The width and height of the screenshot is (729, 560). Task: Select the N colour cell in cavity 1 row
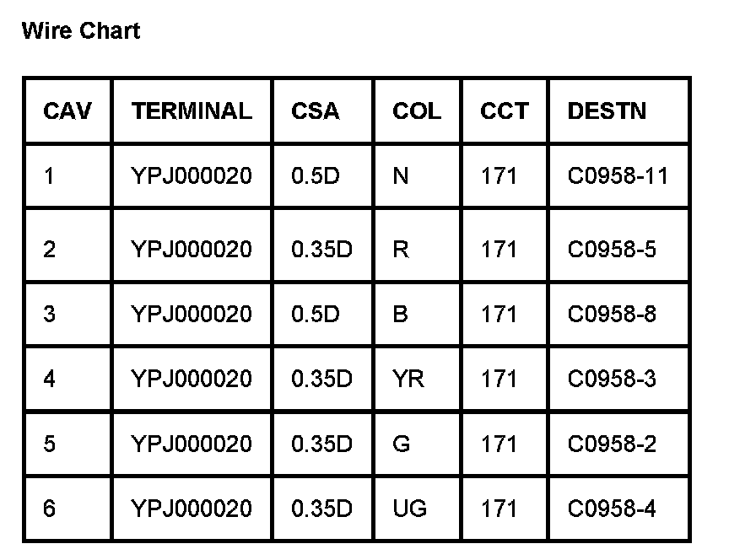[x=401, y=176]
